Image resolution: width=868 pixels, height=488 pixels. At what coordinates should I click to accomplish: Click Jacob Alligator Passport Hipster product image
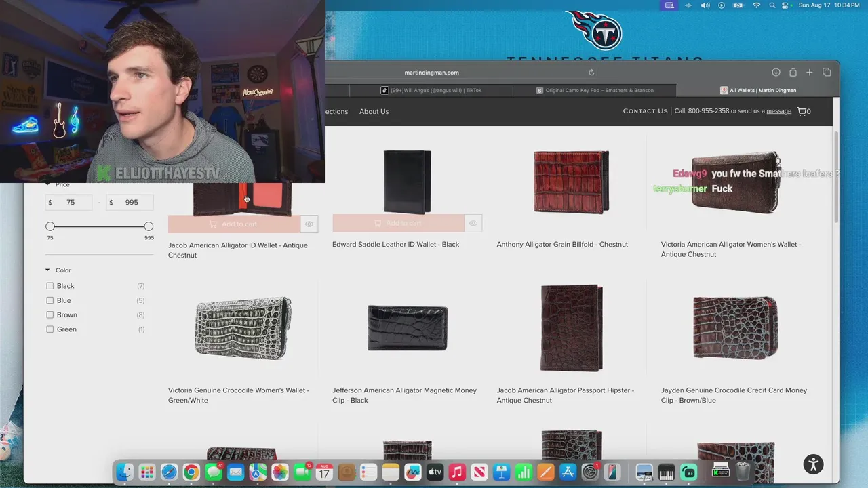(571, 328)
